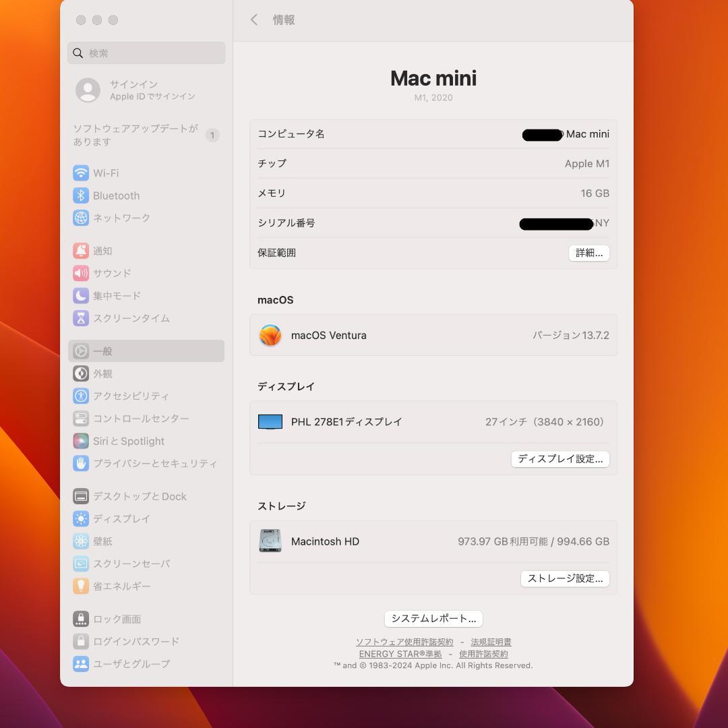Click the ストレージ設定... button
Viewport: 728px width, 728px height.
[x=565, y=578]
